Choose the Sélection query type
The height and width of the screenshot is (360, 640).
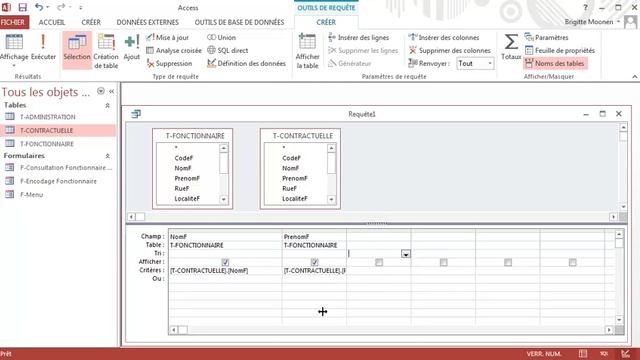(x=77, y=50)
